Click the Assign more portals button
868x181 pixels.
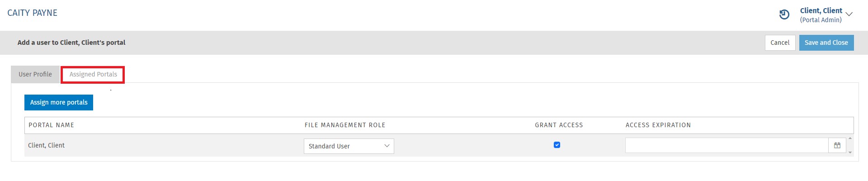point(59,103)
